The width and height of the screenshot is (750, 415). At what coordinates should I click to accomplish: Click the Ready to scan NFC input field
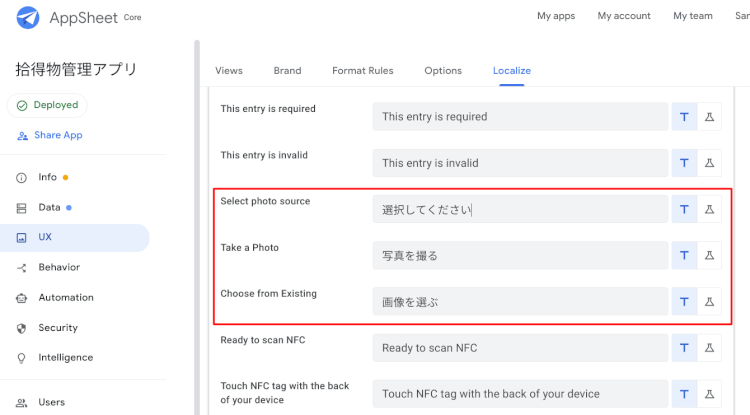(x=520, y=348)
